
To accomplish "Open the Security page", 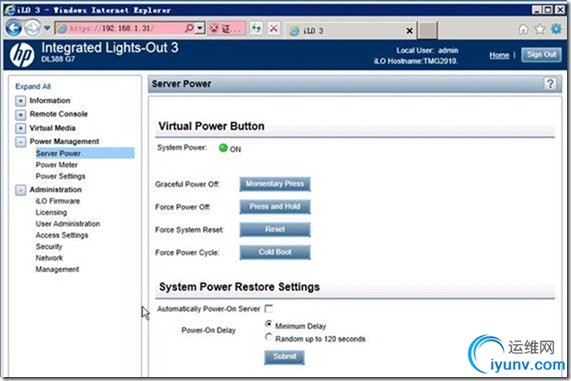I will pyautogui.click(x=49, y=247).
